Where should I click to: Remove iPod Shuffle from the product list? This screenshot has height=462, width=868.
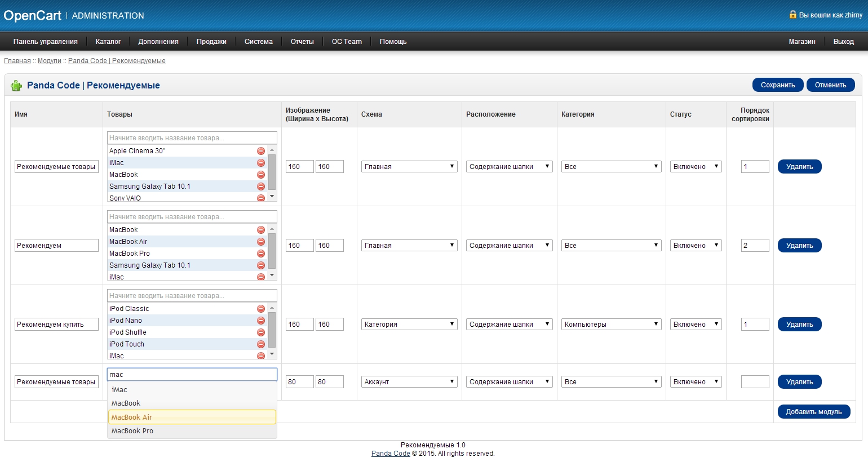(261, 332)
